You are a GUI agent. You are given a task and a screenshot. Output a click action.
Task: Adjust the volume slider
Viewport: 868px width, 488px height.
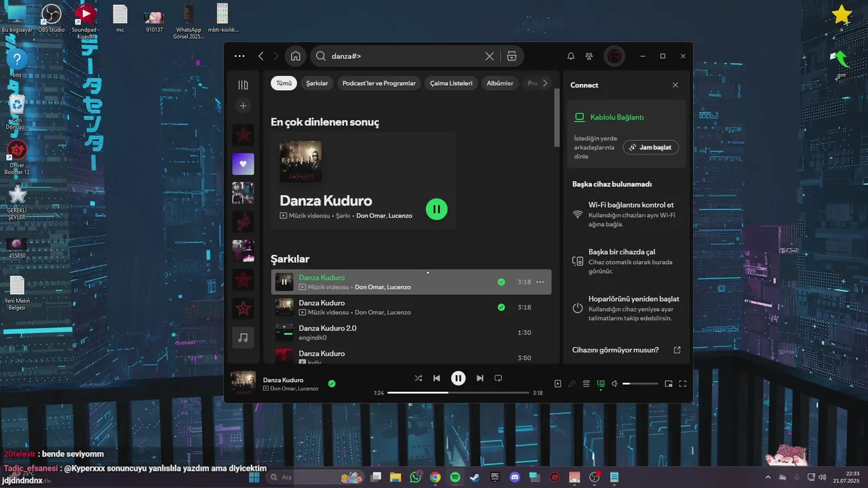pos(639,384)
